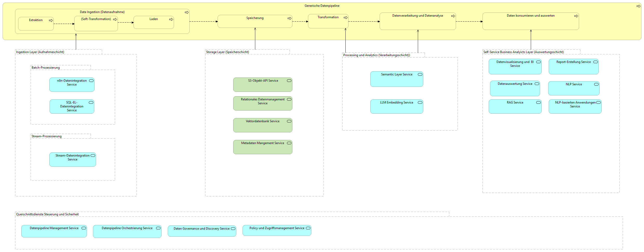Click the service icon on Policy und Zugriffsmanagement Service

(x=308, y=228)
